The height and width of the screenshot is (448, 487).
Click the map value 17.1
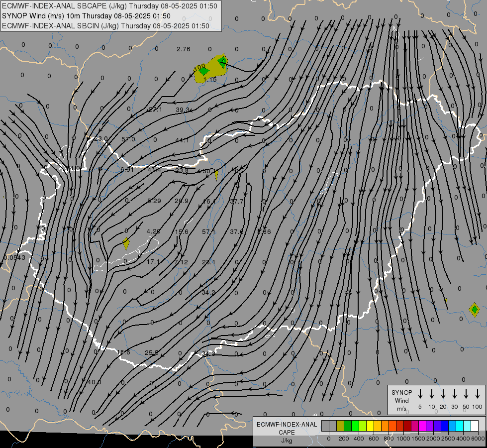pos(153,262)
